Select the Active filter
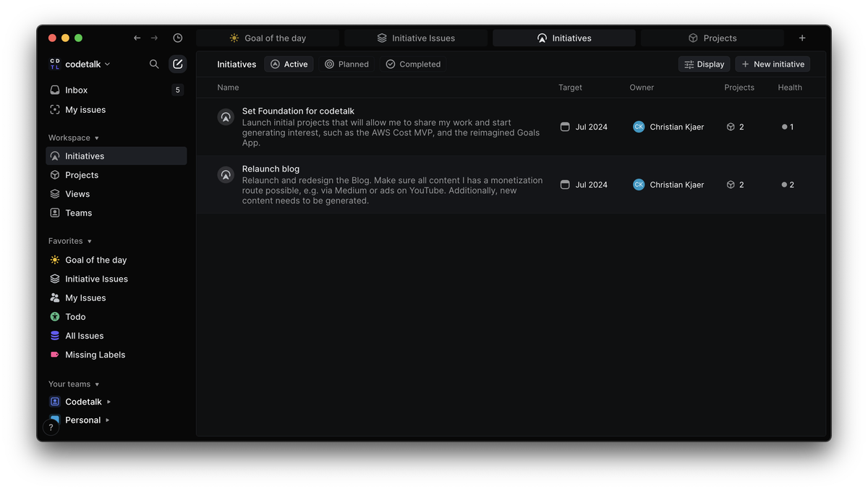 click(x=289, y=64)
